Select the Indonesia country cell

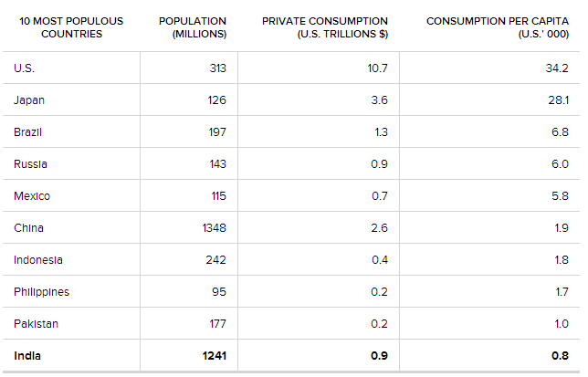(x=38, y=260)
